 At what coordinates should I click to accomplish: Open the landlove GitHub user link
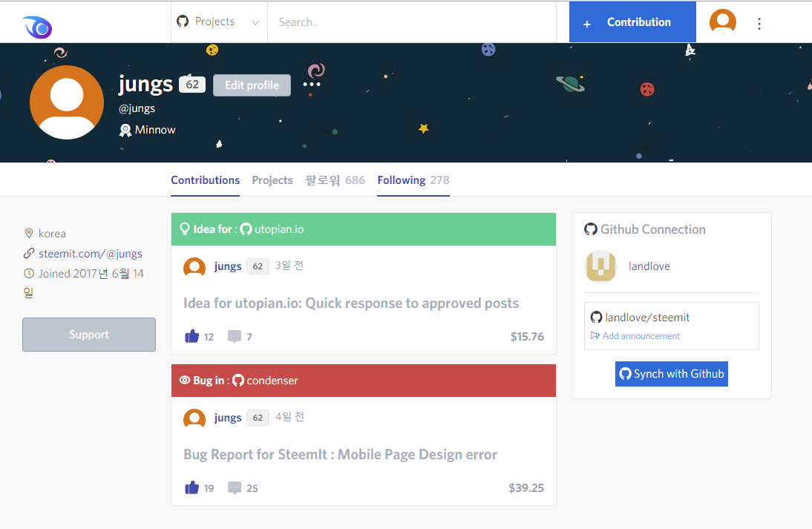point(649,266)
